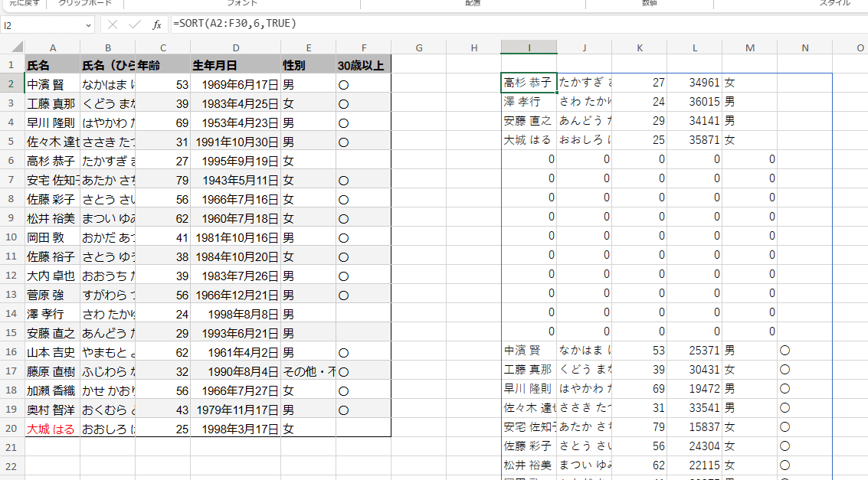Click header cell 生年月日
The height and width of the screenshot is (480, 868).
coord(236,65)
